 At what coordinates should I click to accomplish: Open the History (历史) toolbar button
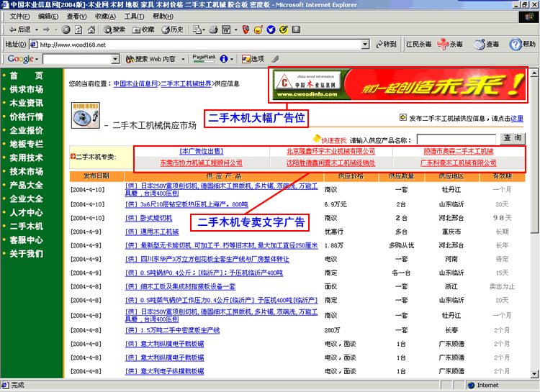(171, 29)
